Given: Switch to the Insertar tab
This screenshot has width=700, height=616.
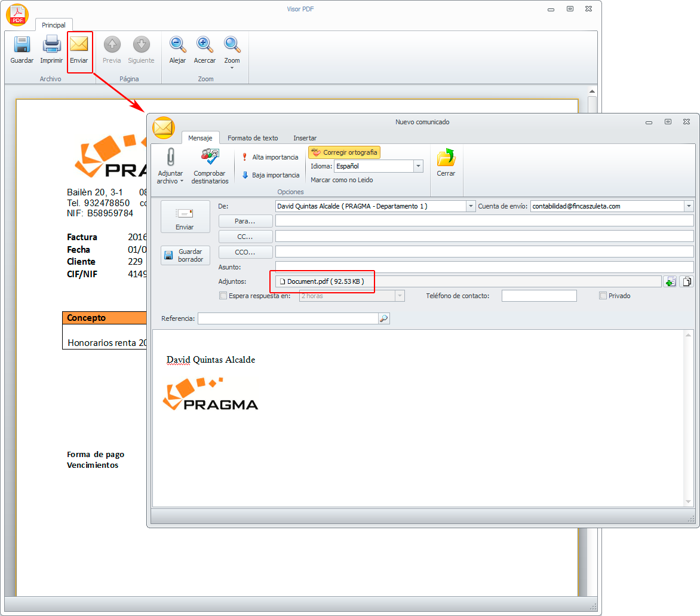Looking at the screenshot, I should pyautogui.click(x=305, y=138).
